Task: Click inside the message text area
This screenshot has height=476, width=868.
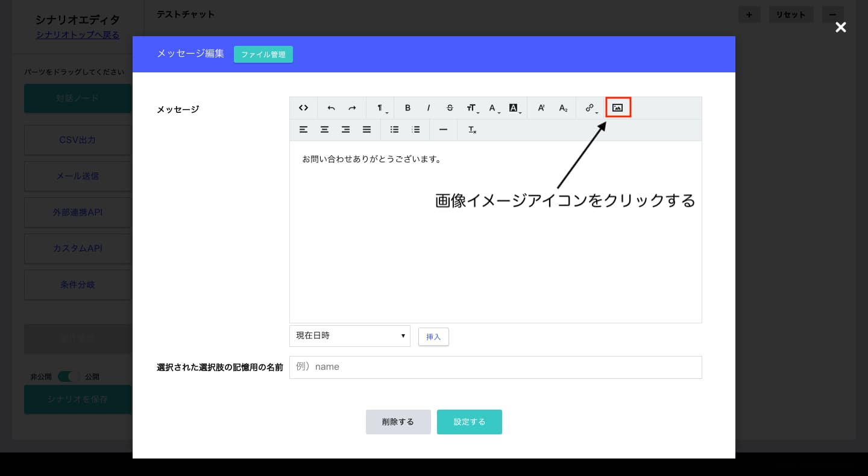Action: coord(495,232)
